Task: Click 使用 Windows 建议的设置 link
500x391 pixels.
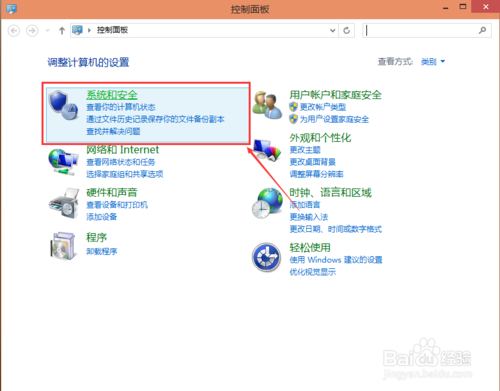Action: pyautogui.click(x=336, y=260)
